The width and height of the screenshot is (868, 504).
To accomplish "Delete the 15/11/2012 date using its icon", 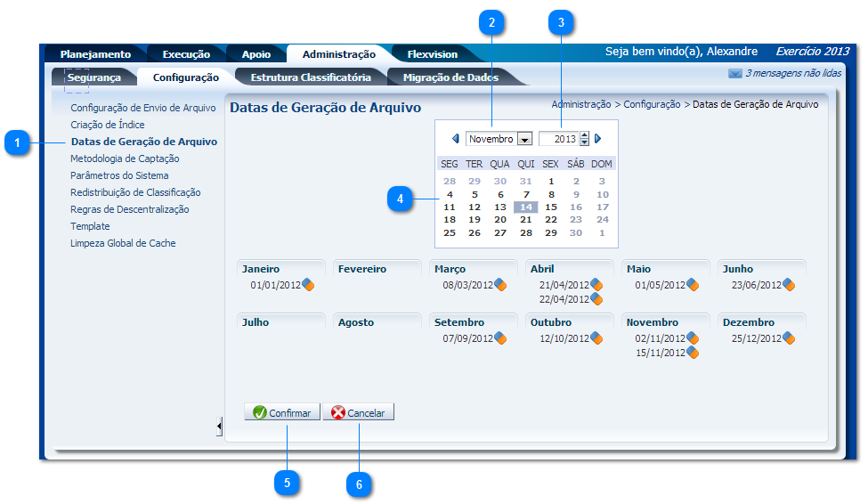I will point(693,353).
